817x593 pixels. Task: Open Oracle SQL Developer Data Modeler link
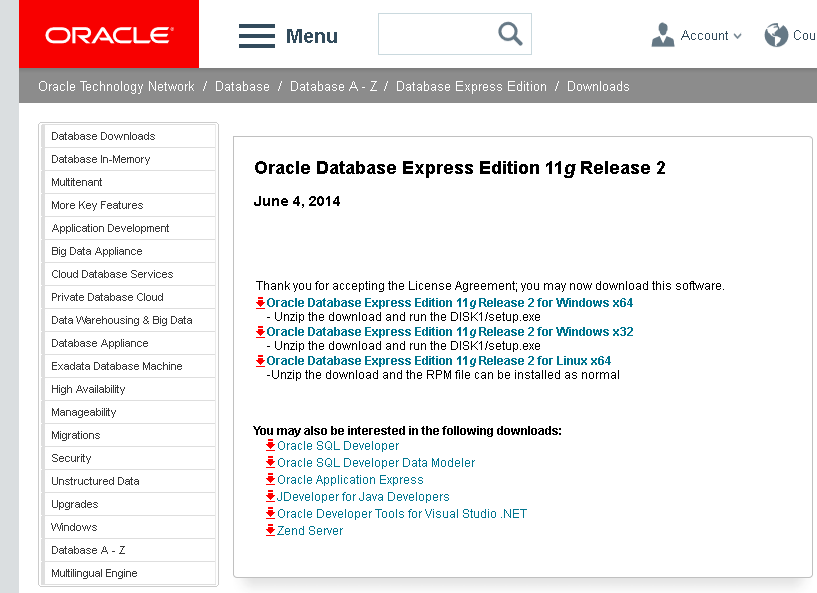tap(376, 463)
